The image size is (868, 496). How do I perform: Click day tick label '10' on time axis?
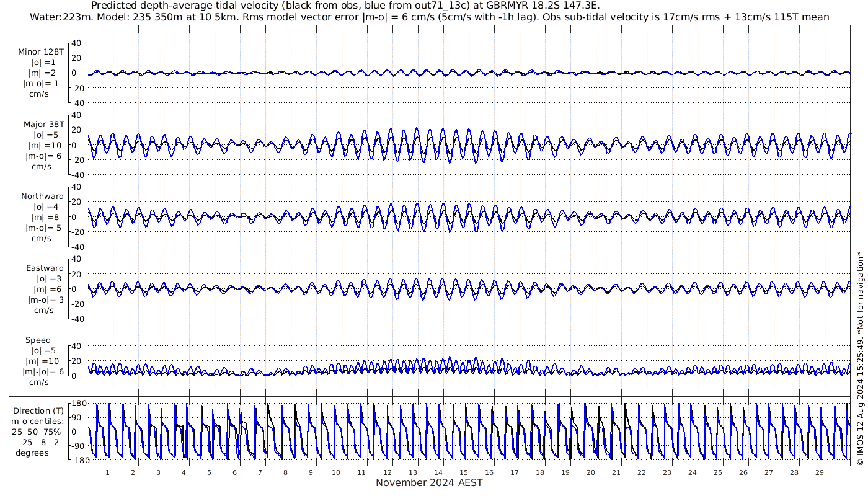click(x=335, y=472)
